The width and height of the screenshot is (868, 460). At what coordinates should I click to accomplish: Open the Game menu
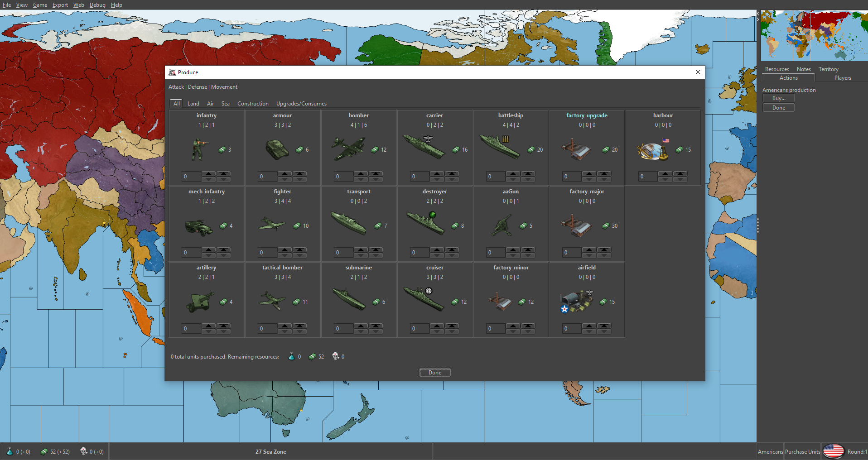40,5
